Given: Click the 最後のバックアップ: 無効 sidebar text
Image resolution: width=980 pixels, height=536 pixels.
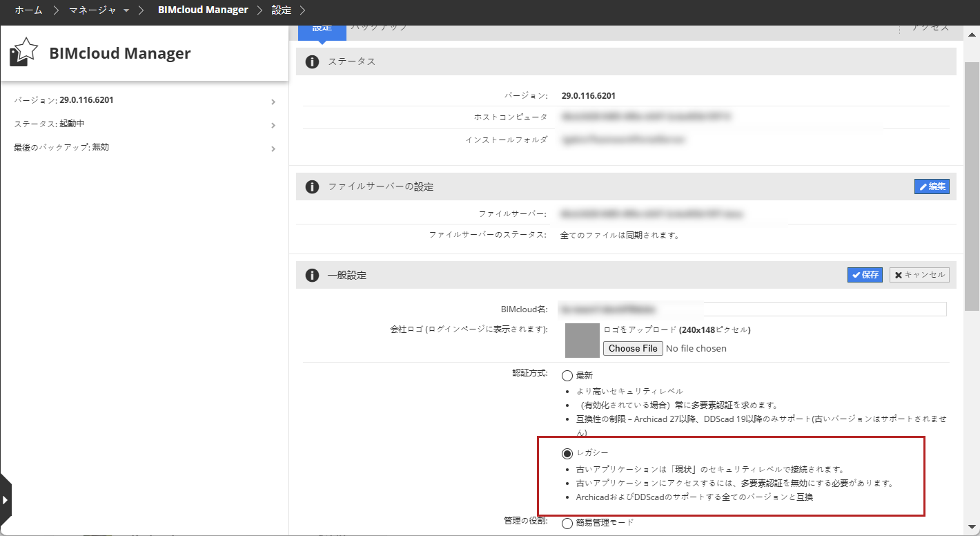Looking at the screenshot, I should 61,147.
